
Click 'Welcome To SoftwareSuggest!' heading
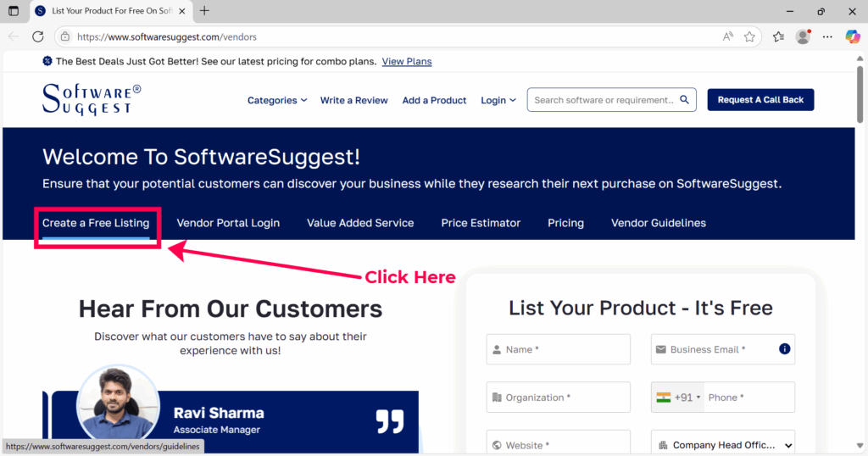coord(201,157)
